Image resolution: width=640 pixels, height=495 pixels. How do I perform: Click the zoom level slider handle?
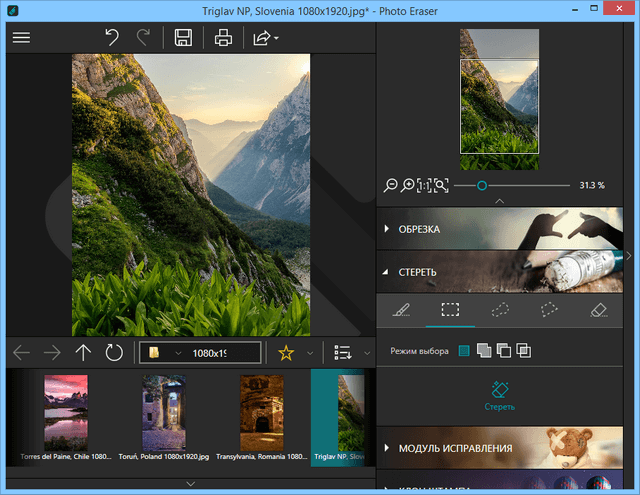click(x=482, y=185)
